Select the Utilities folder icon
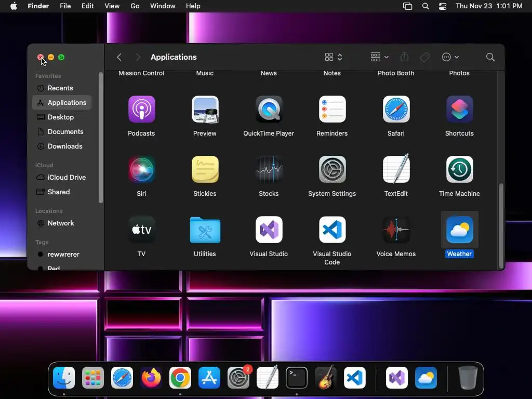This screenshot has height=399, width=532. [205, 230]
